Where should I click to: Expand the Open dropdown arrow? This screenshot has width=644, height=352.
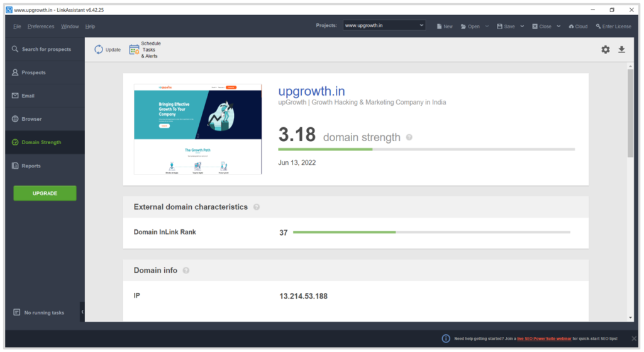[x=487, y=26]
